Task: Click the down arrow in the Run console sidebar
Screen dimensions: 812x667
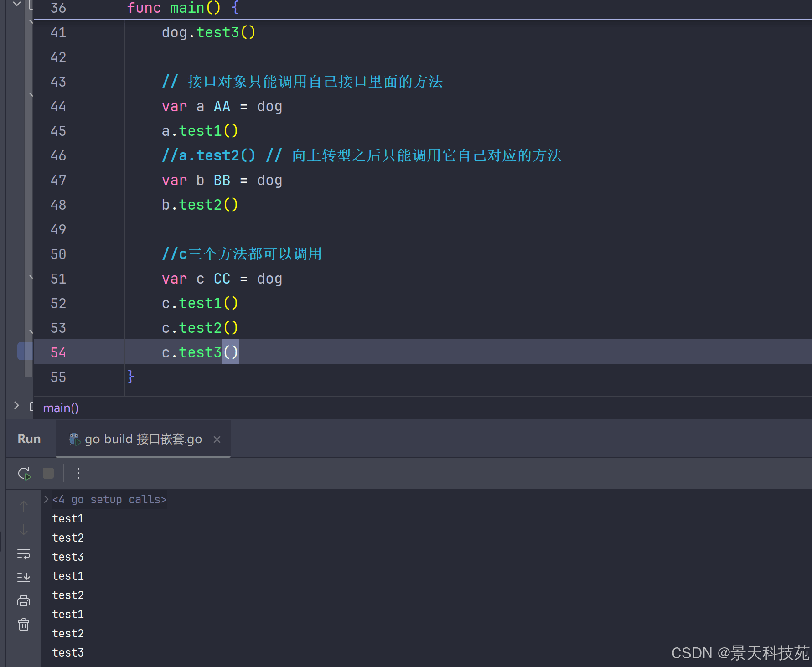Action: click(x=24, y=530)
